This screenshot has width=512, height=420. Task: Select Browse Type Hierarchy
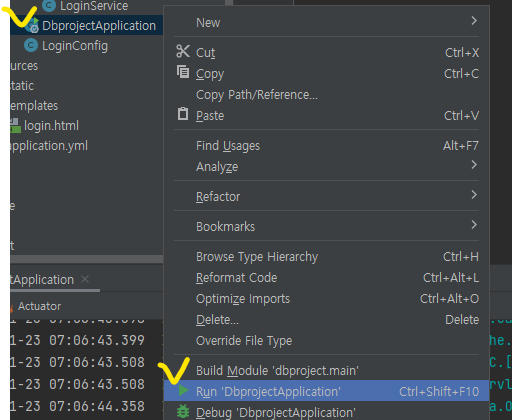(326, 257)
